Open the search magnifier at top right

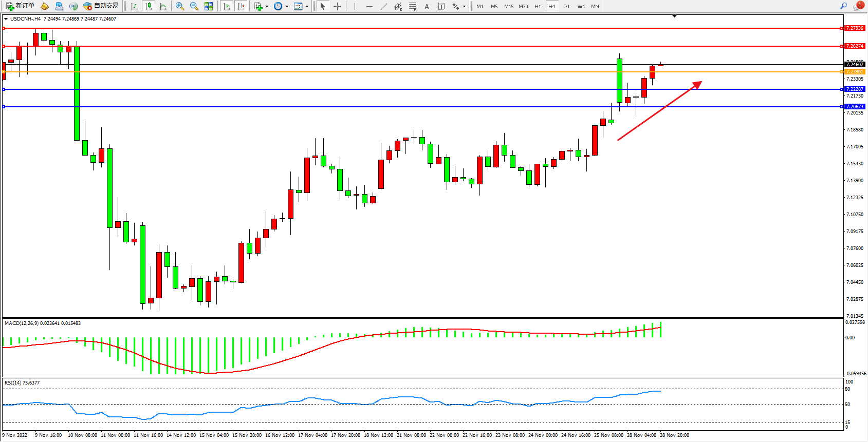point(843,6)
